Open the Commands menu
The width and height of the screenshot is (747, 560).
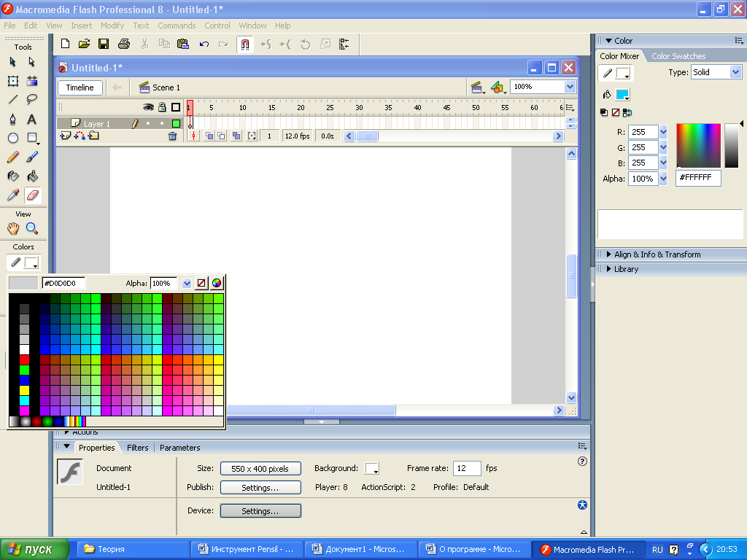pos(177,26)
